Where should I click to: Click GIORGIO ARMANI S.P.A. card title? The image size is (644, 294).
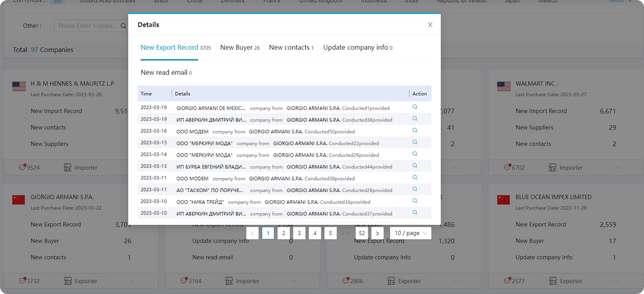[x=62, y=197]
